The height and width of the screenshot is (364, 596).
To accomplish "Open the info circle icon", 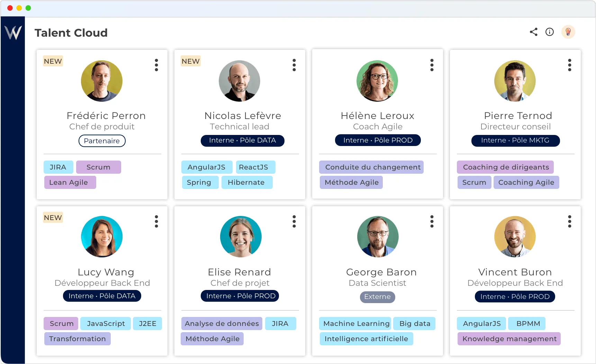I will pos(550,32).
